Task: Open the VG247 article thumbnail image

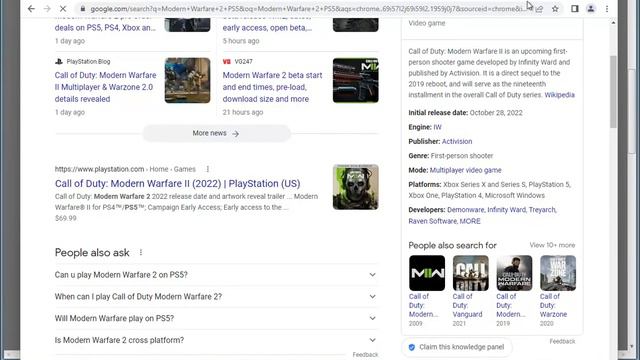Action: tap(356, 80)
